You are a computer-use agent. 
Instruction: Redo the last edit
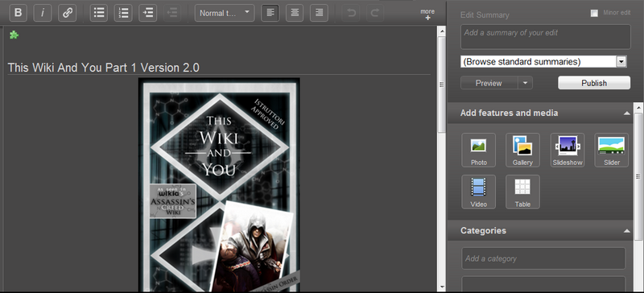pyautogui.click(x=375, y=13)
